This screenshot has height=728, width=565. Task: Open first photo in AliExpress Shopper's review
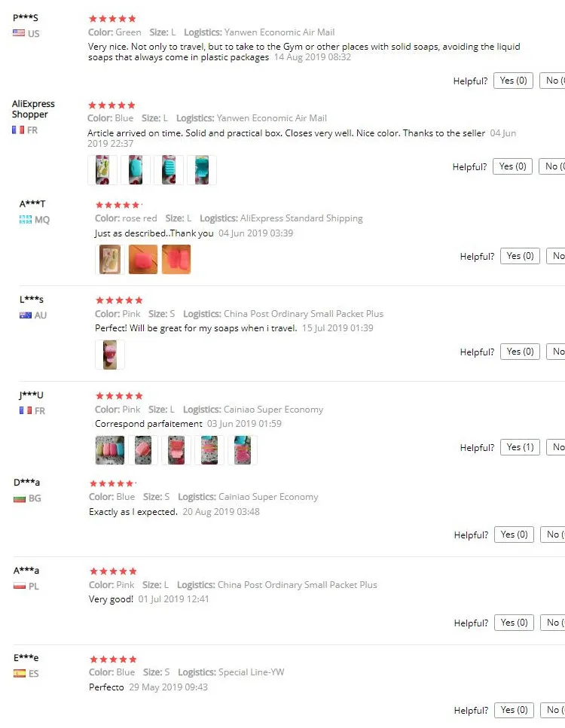[102, 170]
